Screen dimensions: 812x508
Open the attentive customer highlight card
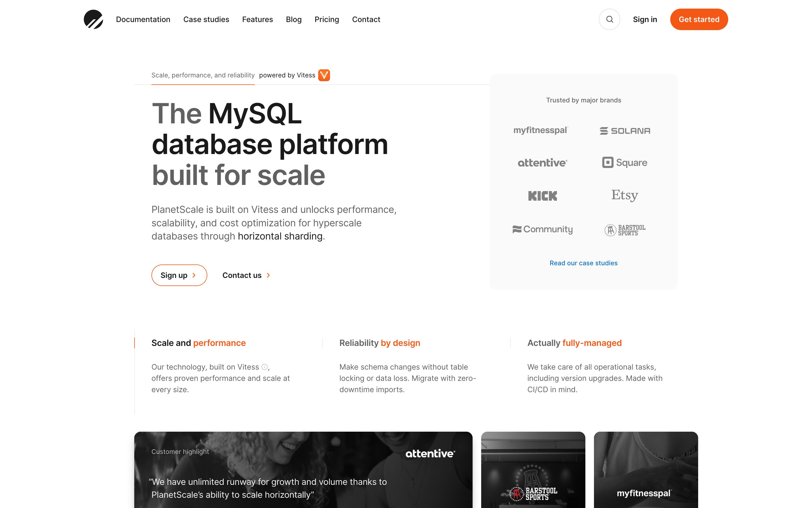tap(303, 470)
